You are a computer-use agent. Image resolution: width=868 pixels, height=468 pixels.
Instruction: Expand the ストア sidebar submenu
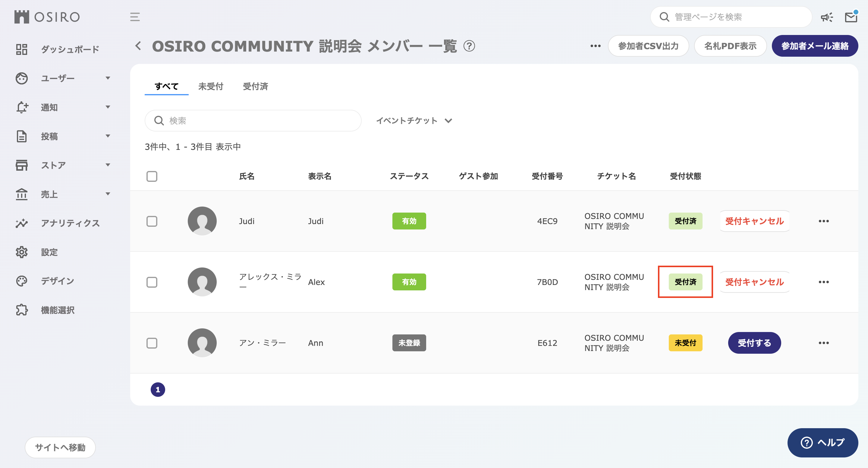(x=108, y=165)
